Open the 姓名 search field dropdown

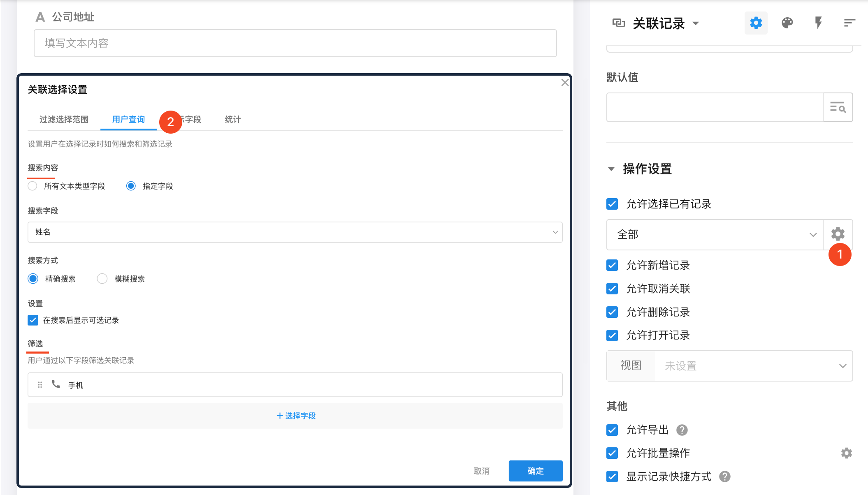point(295,232)
